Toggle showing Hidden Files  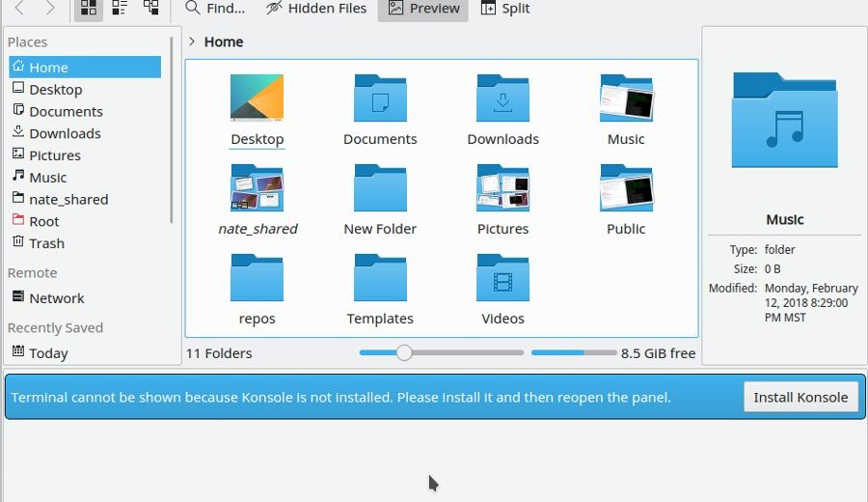pos(316,9)
